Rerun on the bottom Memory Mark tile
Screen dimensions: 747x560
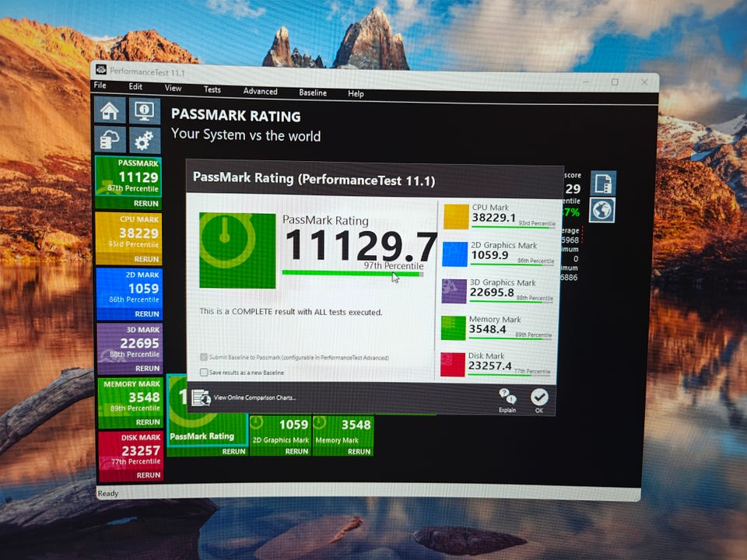(x=359, y=451)
